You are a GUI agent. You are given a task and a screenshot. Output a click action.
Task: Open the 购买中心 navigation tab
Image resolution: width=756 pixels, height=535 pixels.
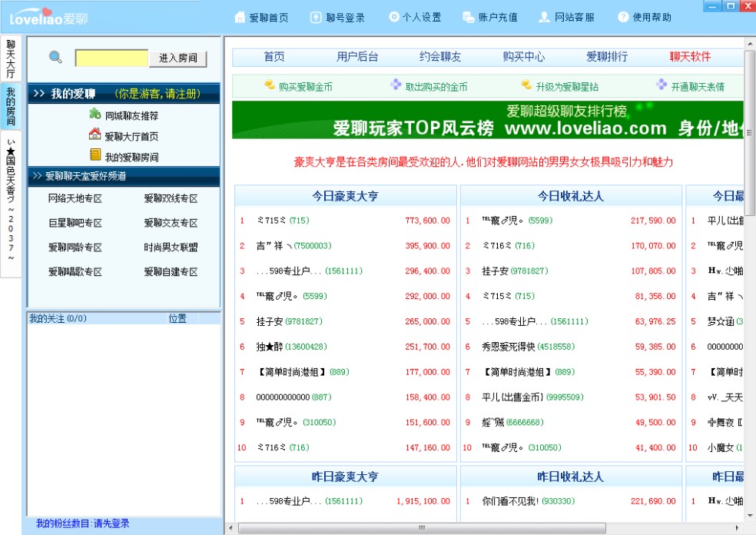524,57
